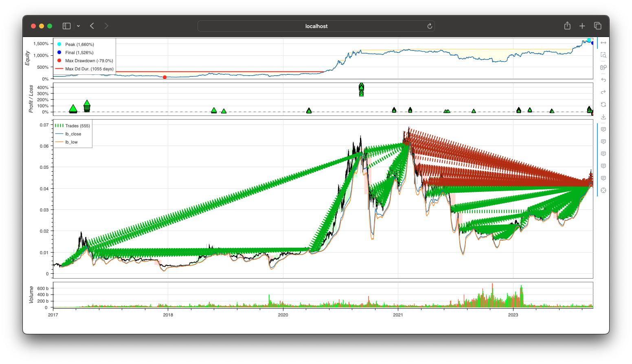Open the Share menu in the browser
Viewport: 632px width, 364px height.
click(x=567, y=26)
